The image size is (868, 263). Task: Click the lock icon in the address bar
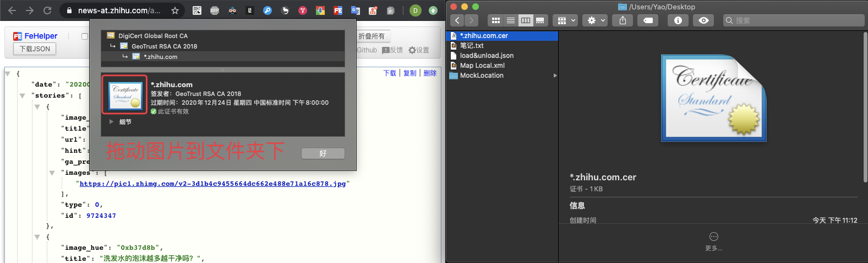click(69, 10)
